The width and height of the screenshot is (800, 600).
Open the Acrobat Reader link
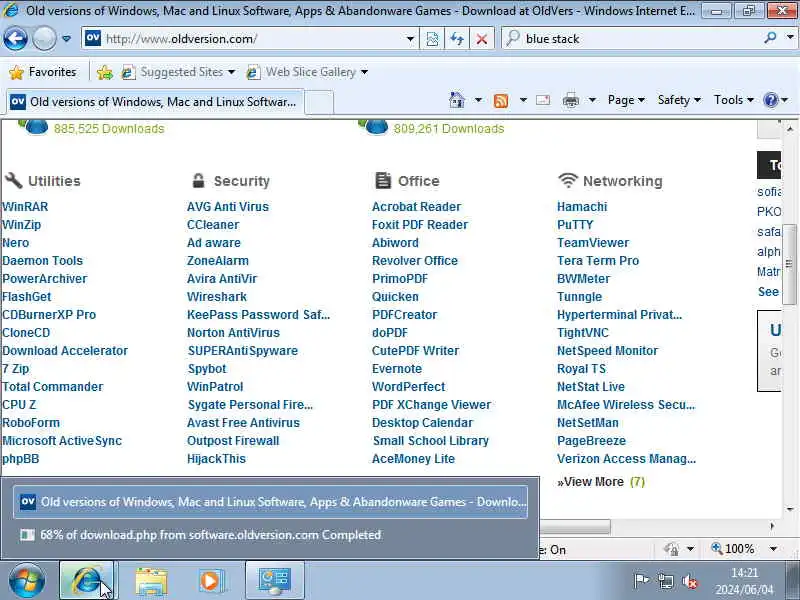click(x=416, y=207)
